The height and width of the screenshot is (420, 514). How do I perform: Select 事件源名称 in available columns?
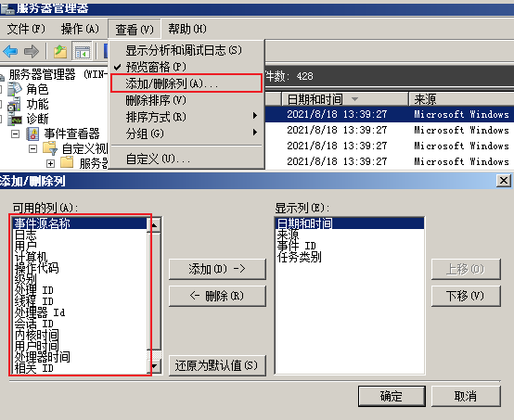(x=81, y=223)
